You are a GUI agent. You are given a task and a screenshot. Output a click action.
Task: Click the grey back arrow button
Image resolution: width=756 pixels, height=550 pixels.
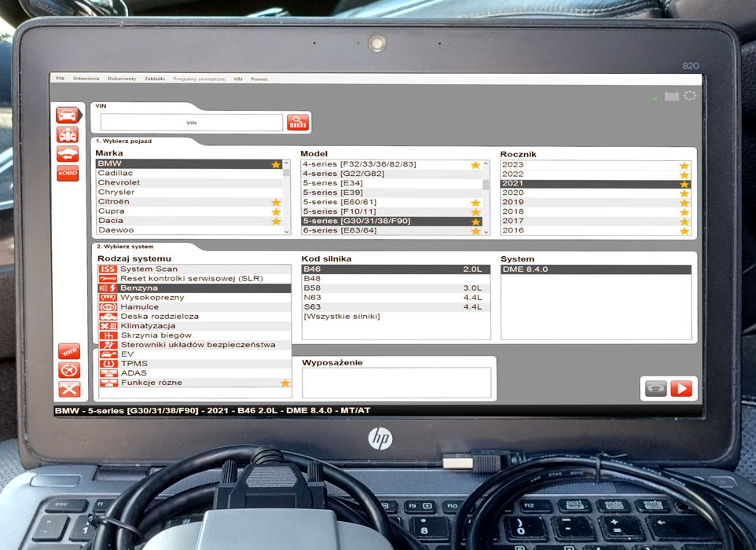[x=655, y=388]
